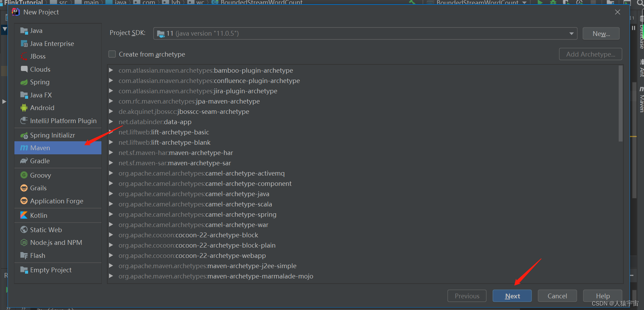Select lift-archetype-basic archetype row
Viewport: 644px width, 310px height.
click(363, 132)
